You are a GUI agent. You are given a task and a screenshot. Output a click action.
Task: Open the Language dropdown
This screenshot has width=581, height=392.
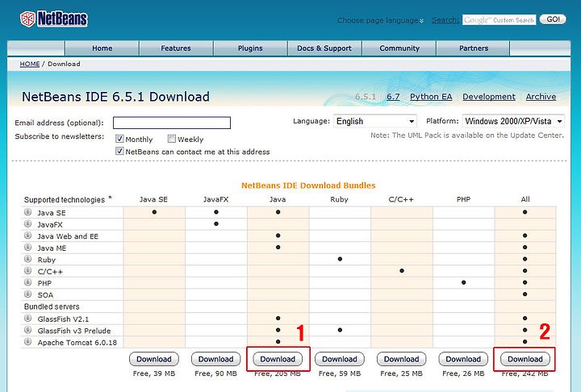[375, 121]
